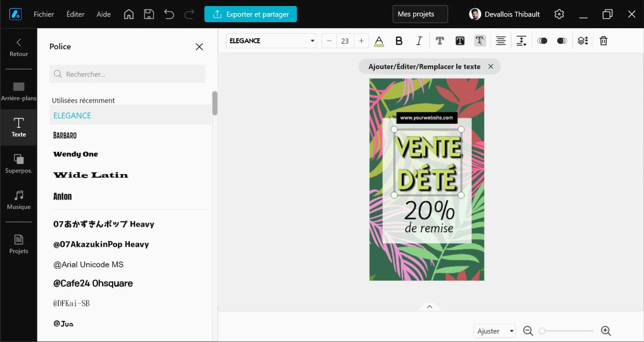Open the Superpos. panel
The image size is (644, 342).
click(x=19, y=163)
